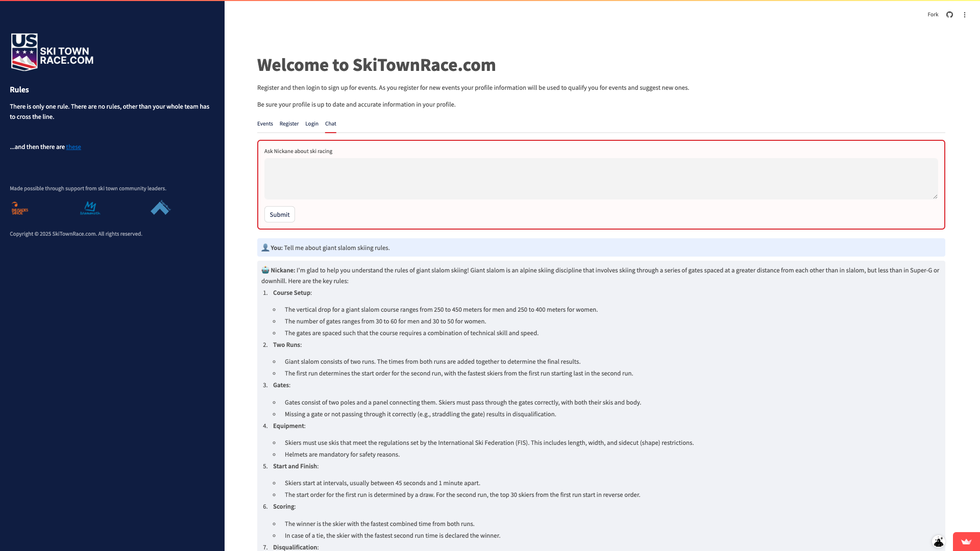Image resolution: width=980 pixels, height=551 pixels.
Task: Click the Palisades Tahoe sponsor logo
Action: click(x=20, y=208)
